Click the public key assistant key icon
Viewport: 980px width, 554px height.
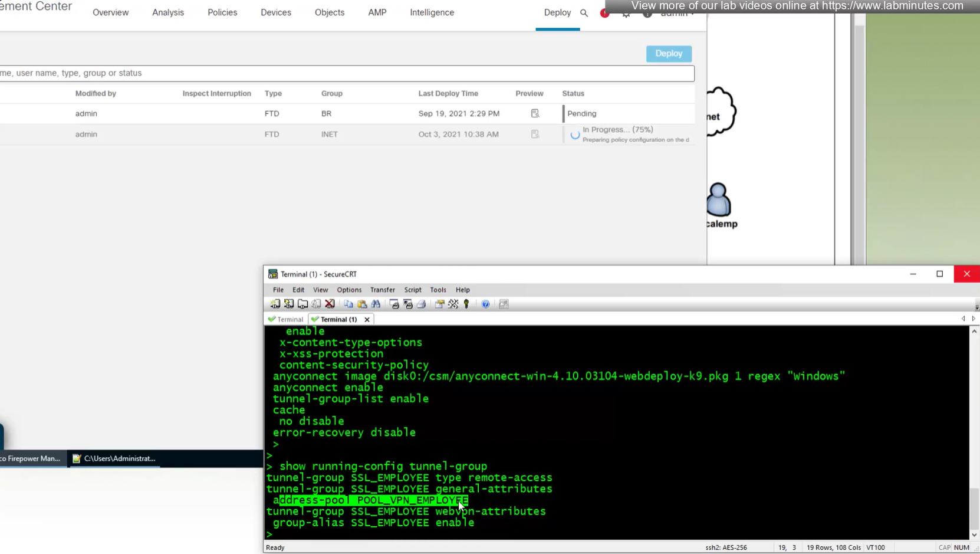coord(466,304)
